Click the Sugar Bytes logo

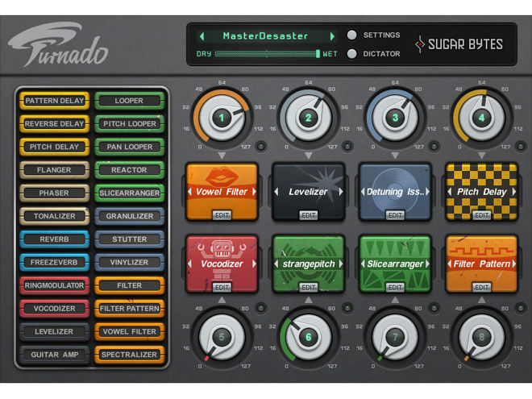pyautogui.click(x=459, y=44)
